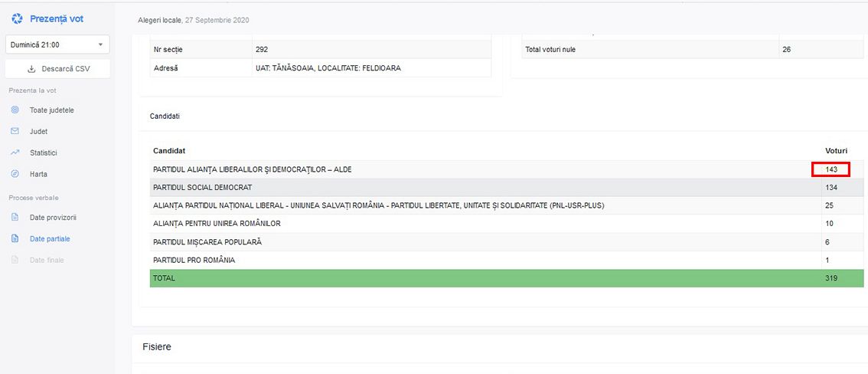
Task: Select ALIANȚA PENTRU UNIREA ROMÂNILOR row
Action: [x=507, y=224]
